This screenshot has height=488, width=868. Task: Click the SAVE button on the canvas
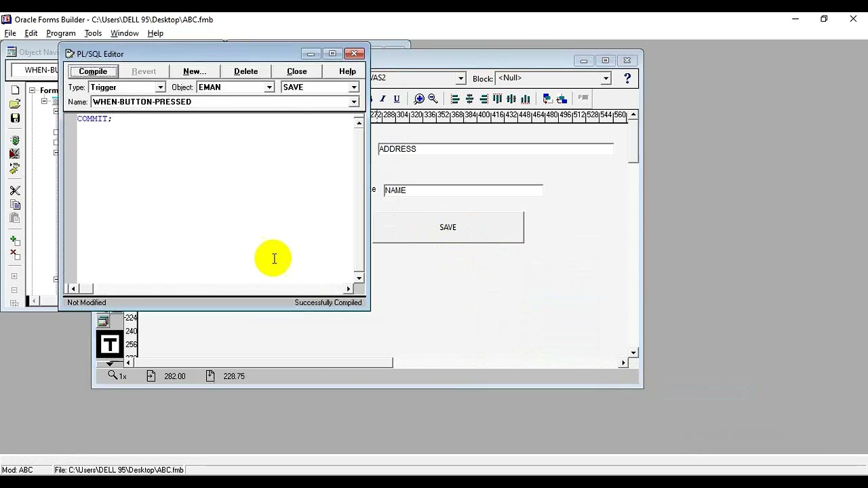point(448,228)
